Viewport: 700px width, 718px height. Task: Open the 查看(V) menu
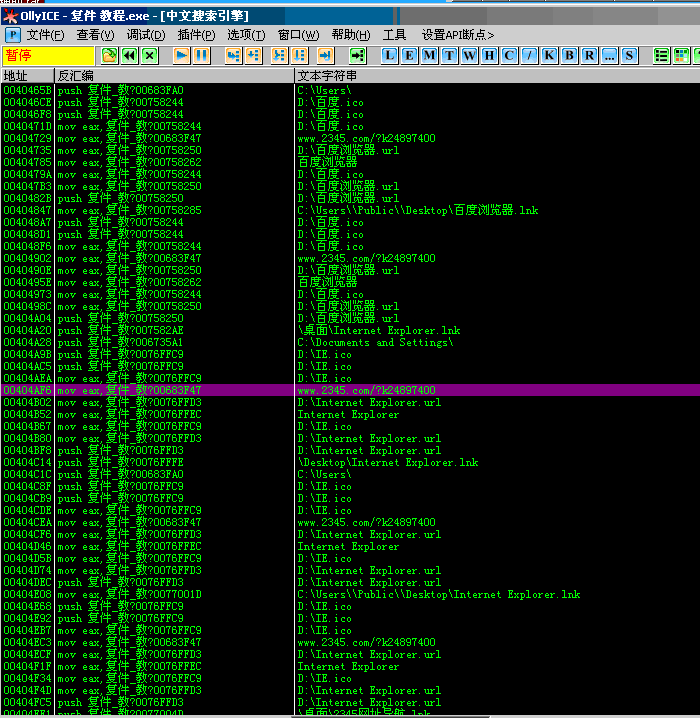(x=95, y=35)
